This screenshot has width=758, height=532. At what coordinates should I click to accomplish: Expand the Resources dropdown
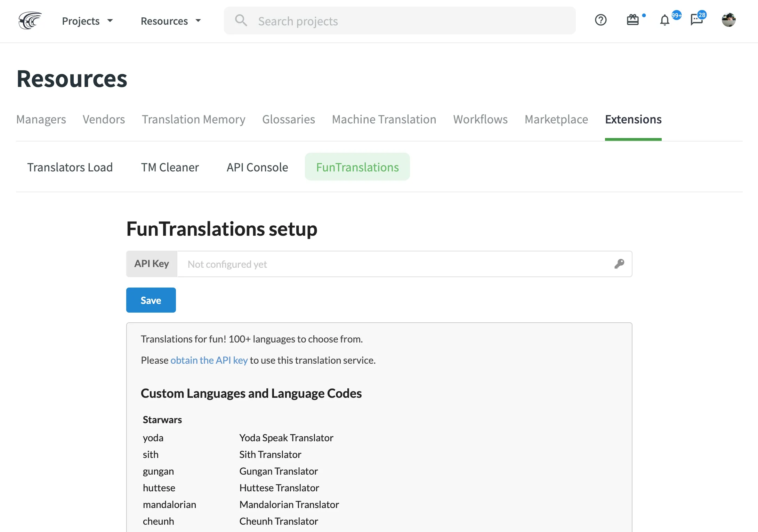[x=170, y=21]
